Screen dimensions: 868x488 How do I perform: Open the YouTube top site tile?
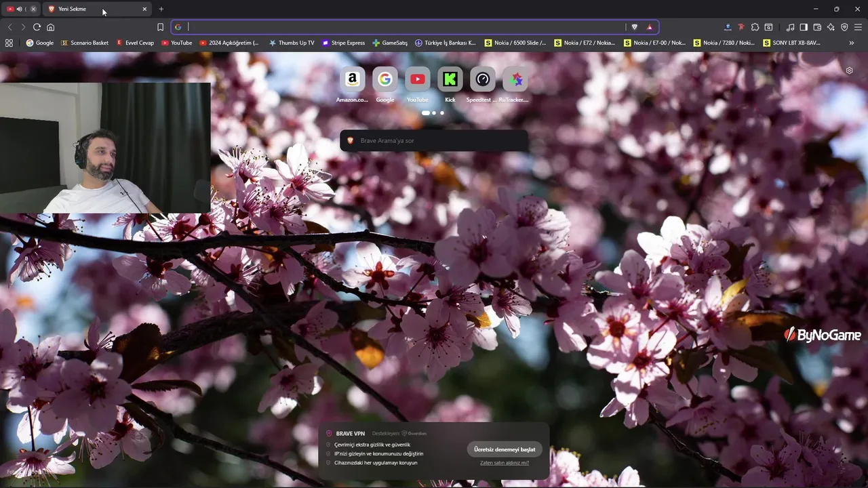(x=418, y=85)
